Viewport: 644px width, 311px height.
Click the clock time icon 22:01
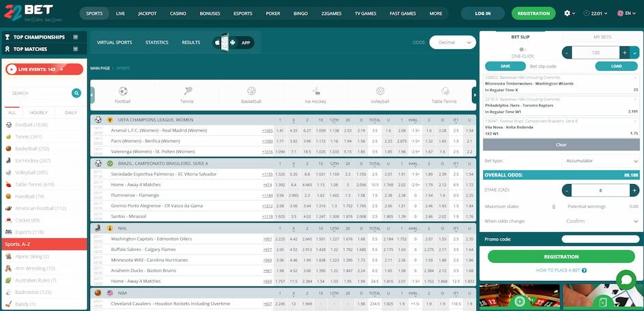[586, 13]
